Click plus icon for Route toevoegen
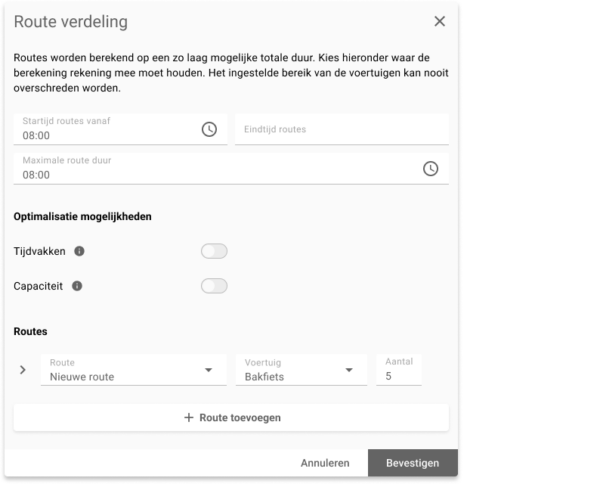 click(x=189, y=417)
